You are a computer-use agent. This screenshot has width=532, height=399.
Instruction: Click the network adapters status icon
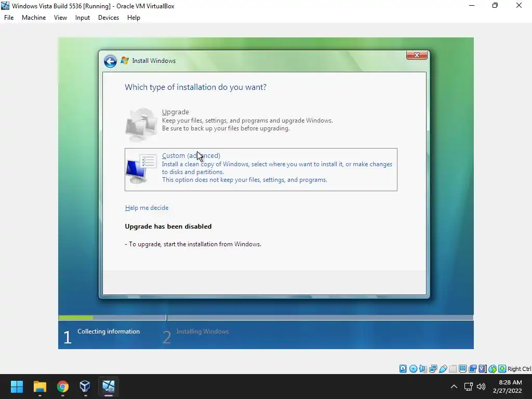tap(433, 369)
